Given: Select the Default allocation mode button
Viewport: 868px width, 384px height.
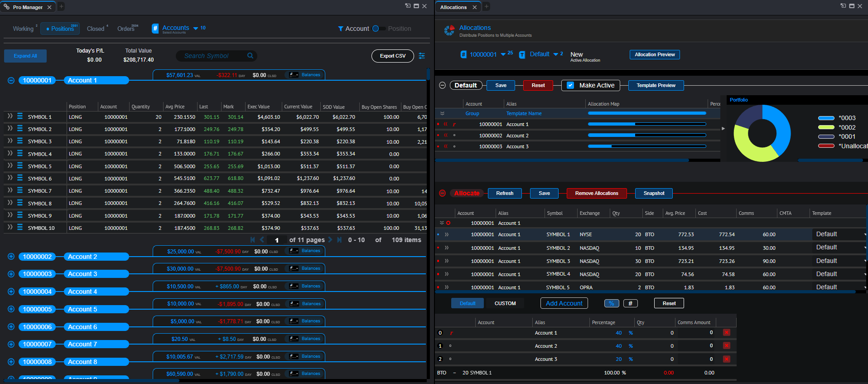Looking at the screenshot, I should point(468,303).
